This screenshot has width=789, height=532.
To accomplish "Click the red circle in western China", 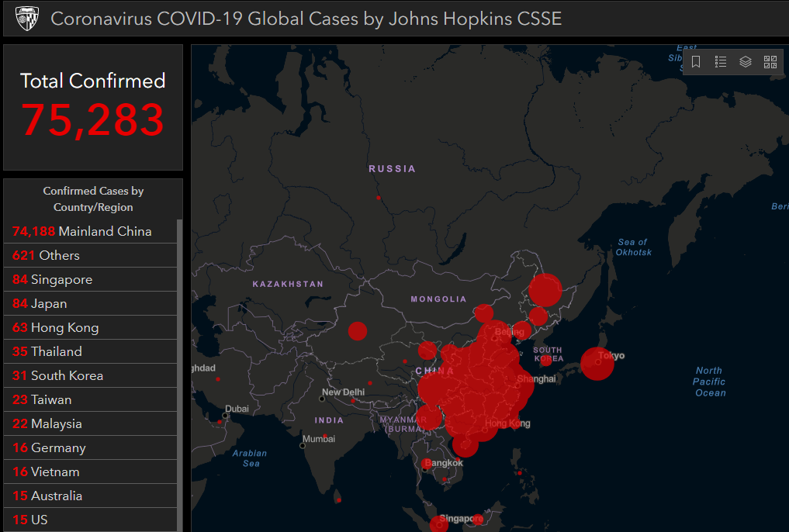I will [x=358, y=331].
